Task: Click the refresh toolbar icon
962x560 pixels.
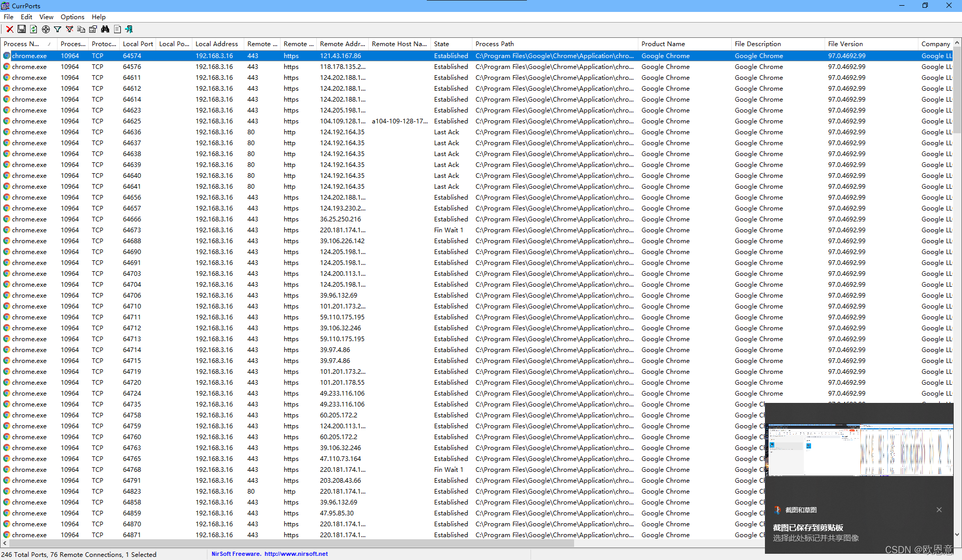Action: (34, 29)
